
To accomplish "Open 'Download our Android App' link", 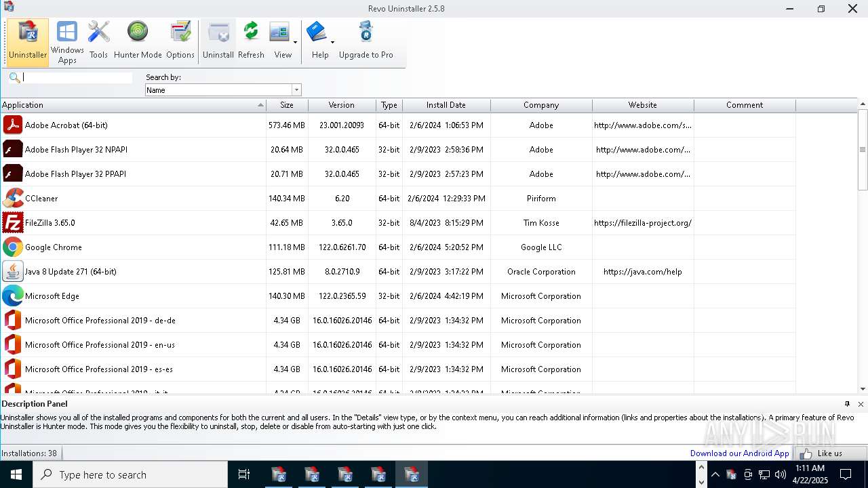I will [740, 453].
